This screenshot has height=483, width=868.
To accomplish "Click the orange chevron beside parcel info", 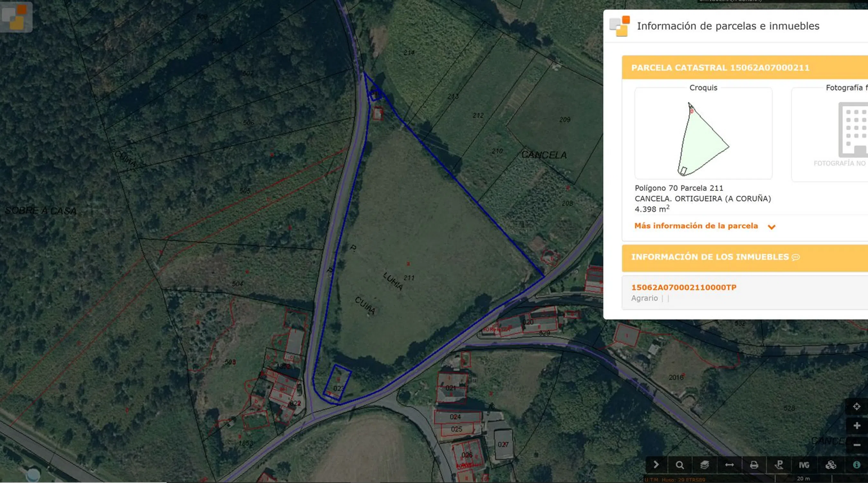I will pyautogui.click(x=771, y=227).
